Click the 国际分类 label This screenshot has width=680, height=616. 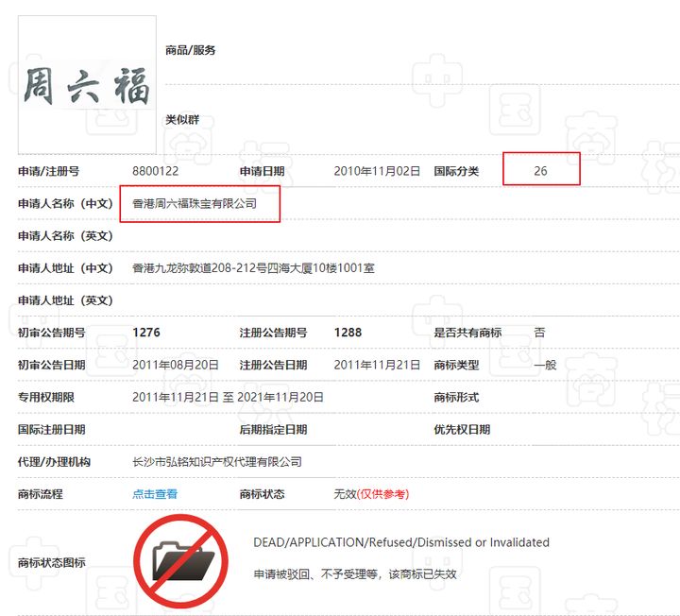(456, 171)
